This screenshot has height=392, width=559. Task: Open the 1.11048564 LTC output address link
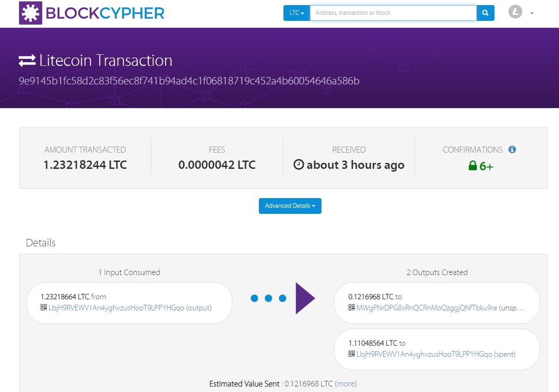tap(424, 354)
